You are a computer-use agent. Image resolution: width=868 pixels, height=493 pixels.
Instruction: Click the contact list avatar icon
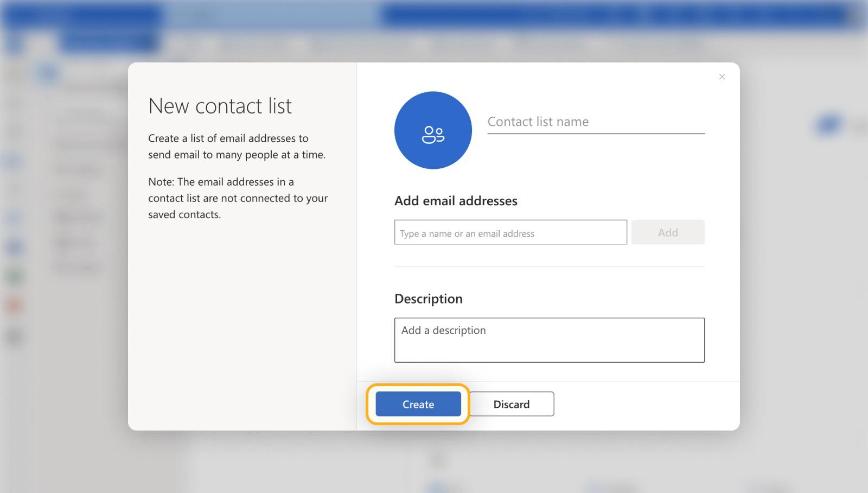coord(433,130)
